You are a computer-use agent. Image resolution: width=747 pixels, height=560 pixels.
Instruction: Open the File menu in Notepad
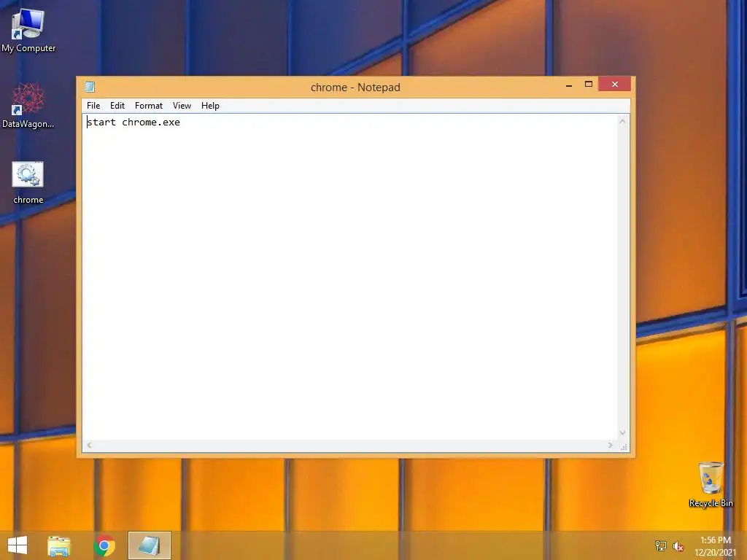[93, 106]
